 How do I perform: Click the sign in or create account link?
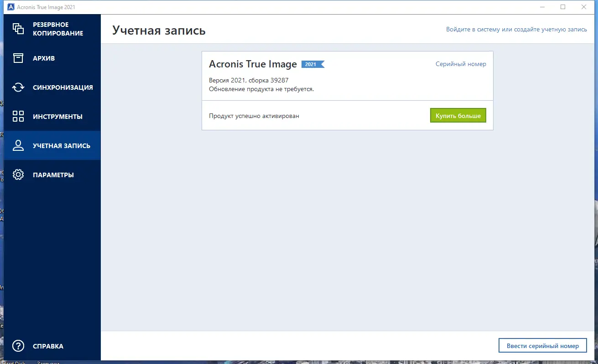(x=516, y=29)
